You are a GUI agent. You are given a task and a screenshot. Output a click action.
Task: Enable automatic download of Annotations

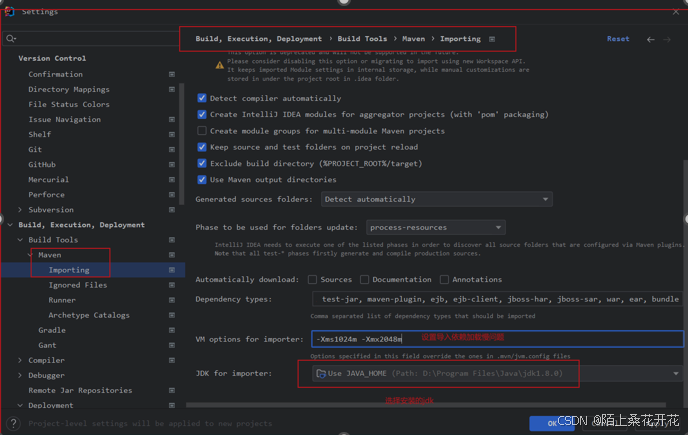point(444,280)
